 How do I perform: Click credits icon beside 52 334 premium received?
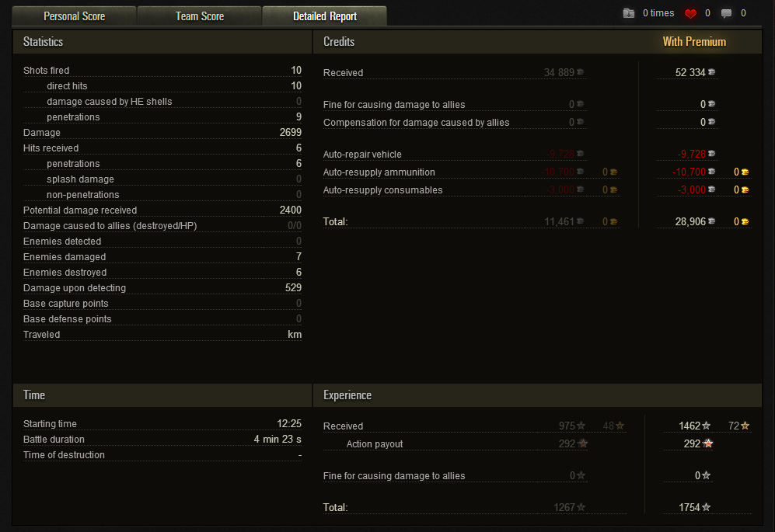(x=712, y=73)
